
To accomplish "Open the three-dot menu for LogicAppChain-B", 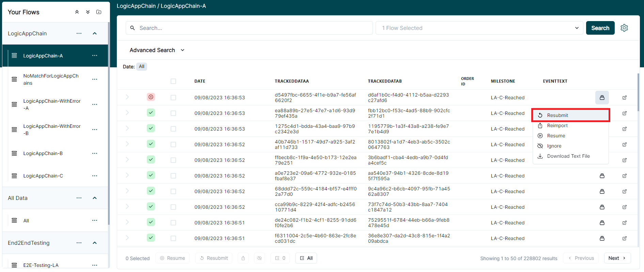I will 95,153.
